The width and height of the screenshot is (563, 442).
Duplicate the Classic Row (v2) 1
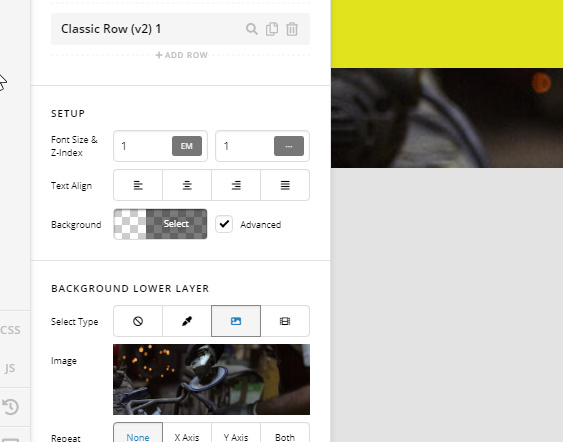[272, 29]
